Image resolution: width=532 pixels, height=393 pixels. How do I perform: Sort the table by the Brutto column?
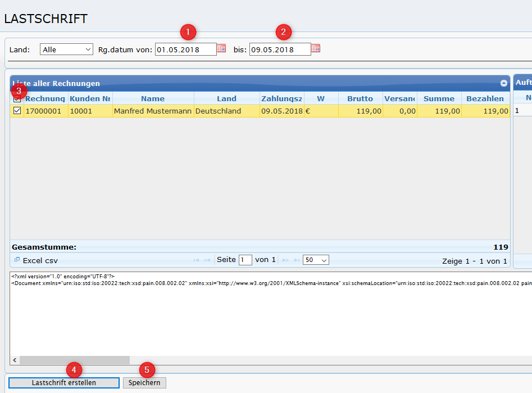pyautogui.click(x=360, y=98)
